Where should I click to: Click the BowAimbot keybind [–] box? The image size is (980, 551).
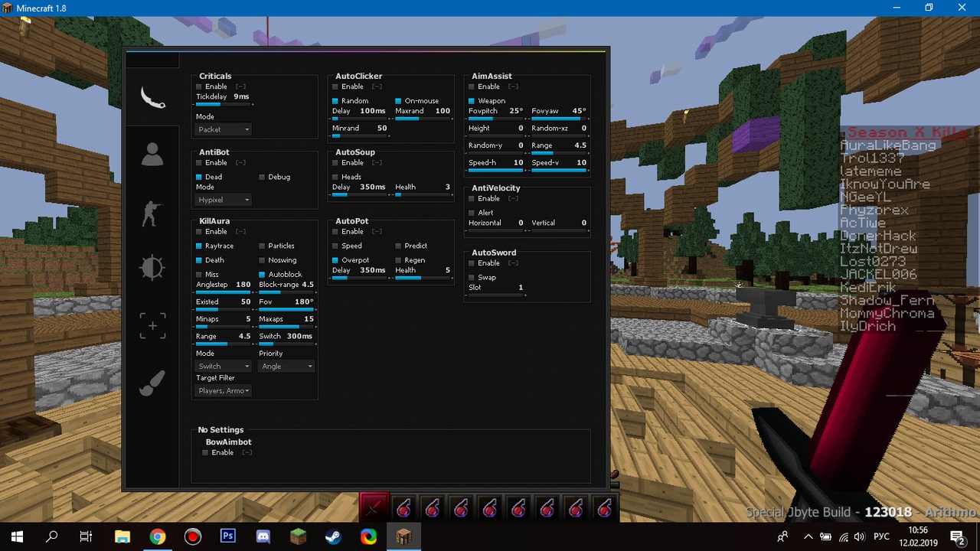[x=247, y=452]
